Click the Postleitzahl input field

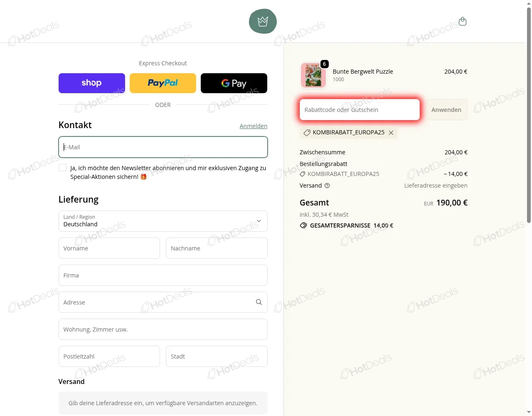(x=109, y=357)
